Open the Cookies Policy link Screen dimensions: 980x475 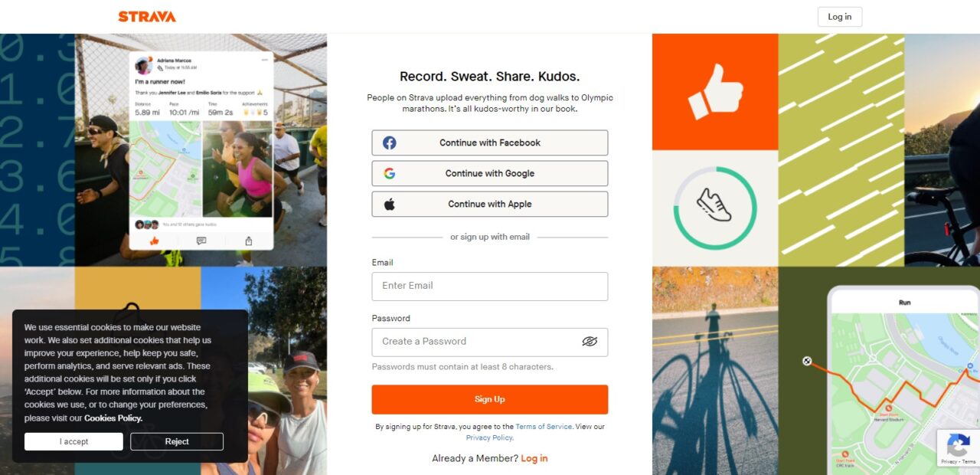point(113,418)
